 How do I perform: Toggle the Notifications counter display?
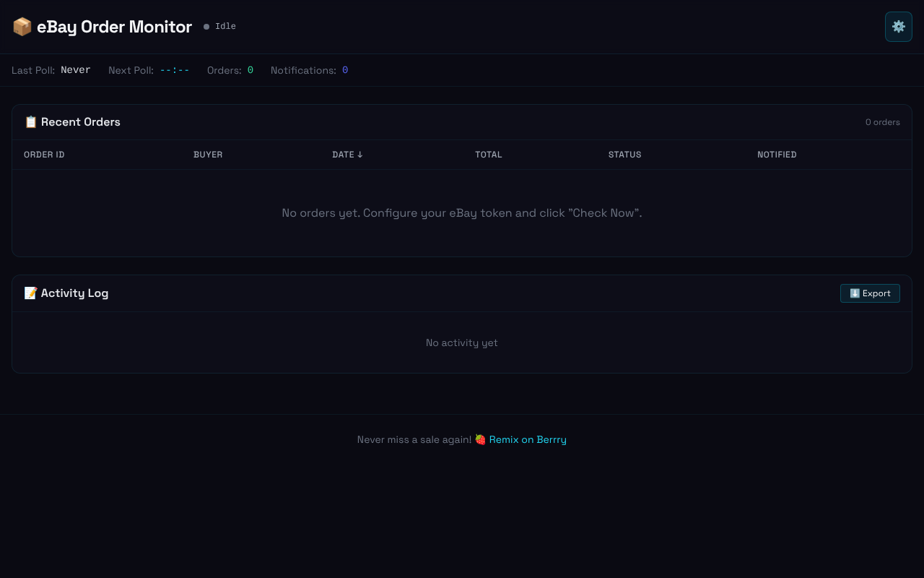click(x=344, y=69)
